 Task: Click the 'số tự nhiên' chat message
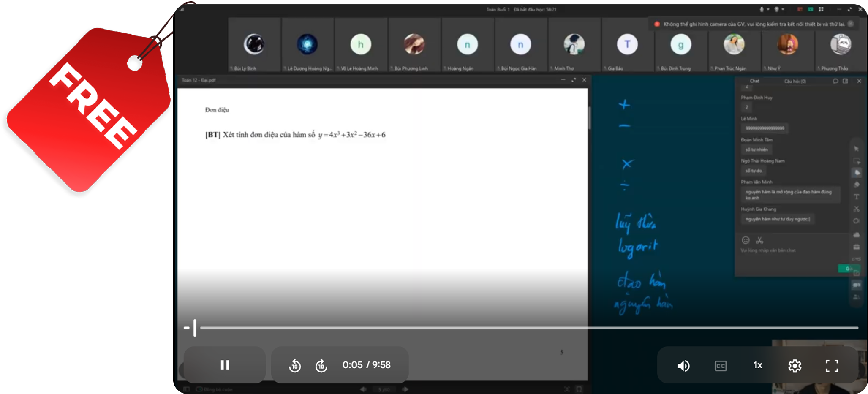point(756,149)
